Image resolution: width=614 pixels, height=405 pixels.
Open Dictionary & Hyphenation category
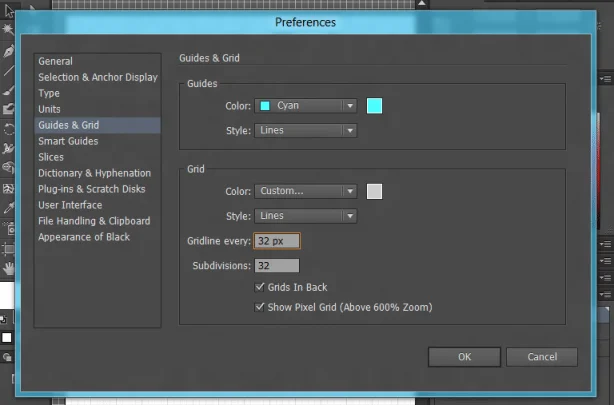(x=98, y=173)
